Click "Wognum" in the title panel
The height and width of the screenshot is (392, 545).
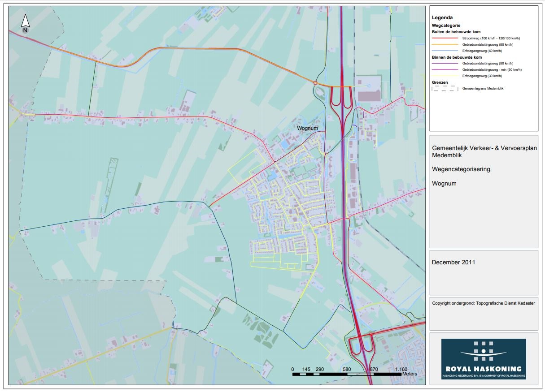tap(444, 183)
